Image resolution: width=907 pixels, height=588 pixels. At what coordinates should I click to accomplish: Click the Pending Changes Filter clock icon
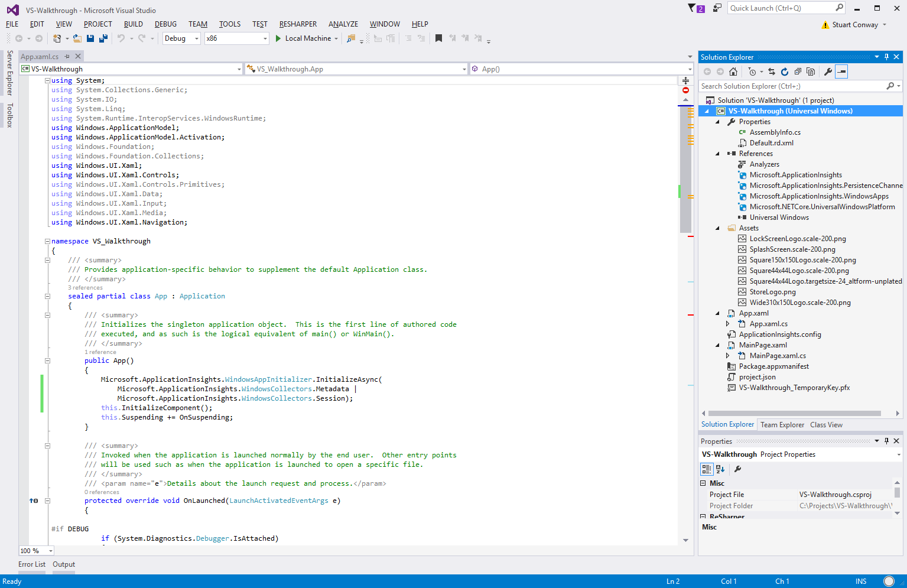click(x=752, y=72)
